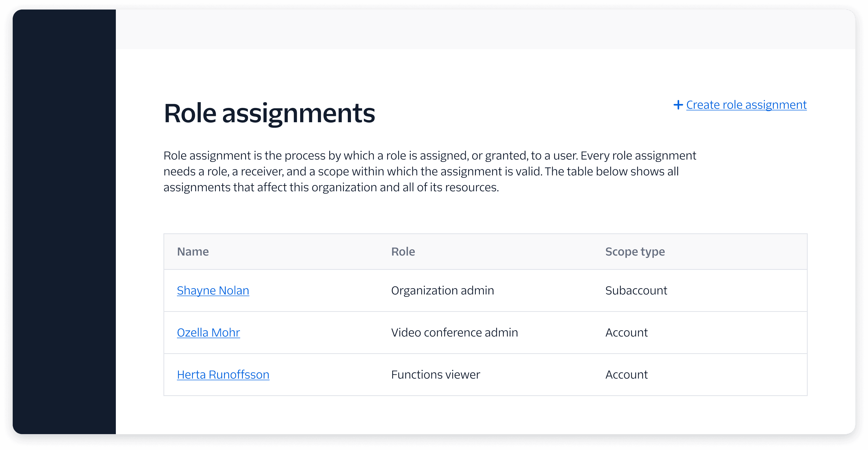Click the Role column header
Viewport: 868px width, 450px height.
click(x=403, y=252)
